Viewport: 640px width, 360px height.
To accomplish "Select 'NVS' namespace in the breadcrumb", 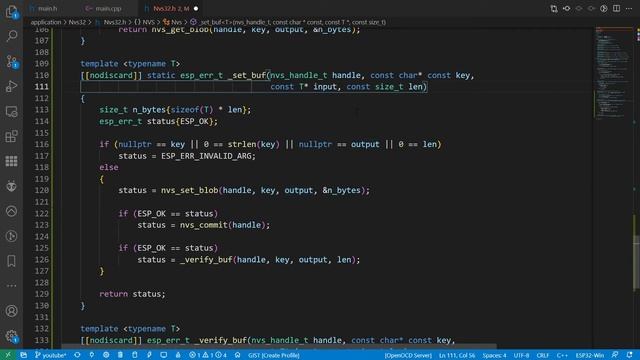I will pos(148,22).
